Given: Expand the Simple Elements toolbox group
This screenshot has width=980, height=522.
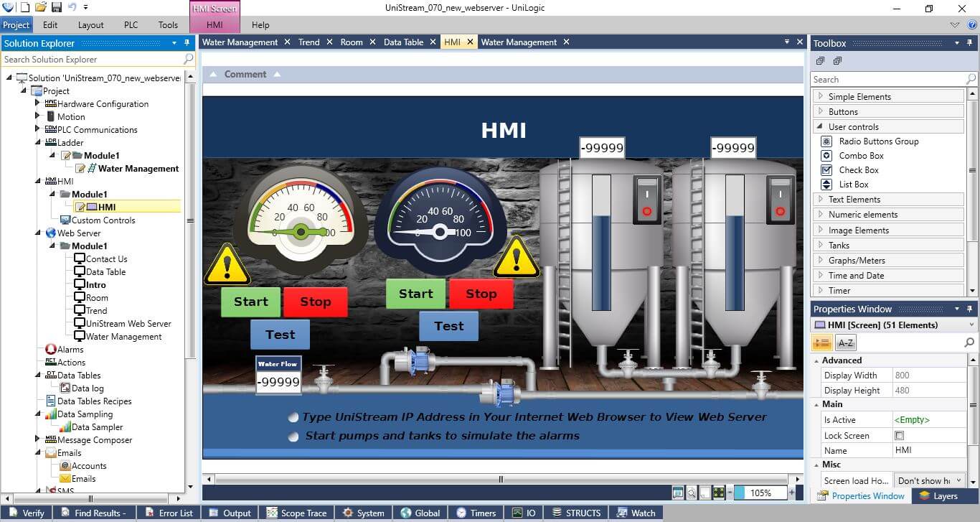Looking at the screenshot, I should [x=821, y=96].
